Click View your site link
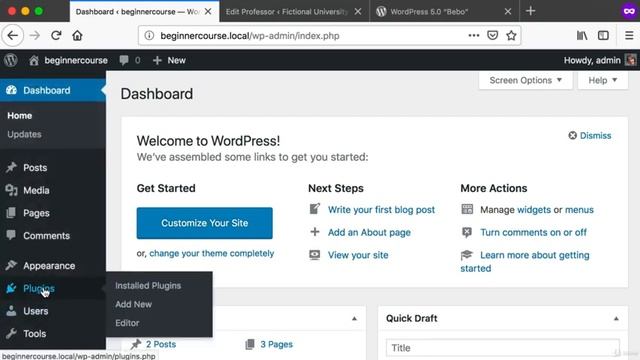The width and height of the screenshot is (640, 360). (x=358, y=255)
